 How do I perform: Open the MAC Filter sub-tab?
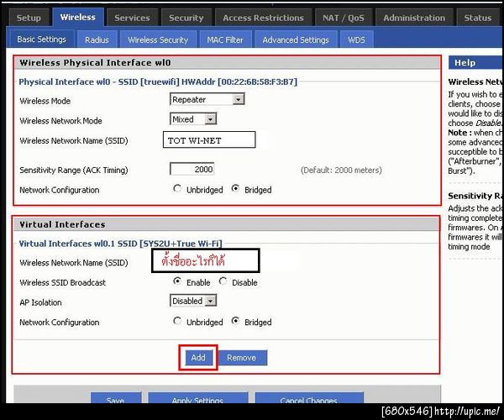pos(225,39)
